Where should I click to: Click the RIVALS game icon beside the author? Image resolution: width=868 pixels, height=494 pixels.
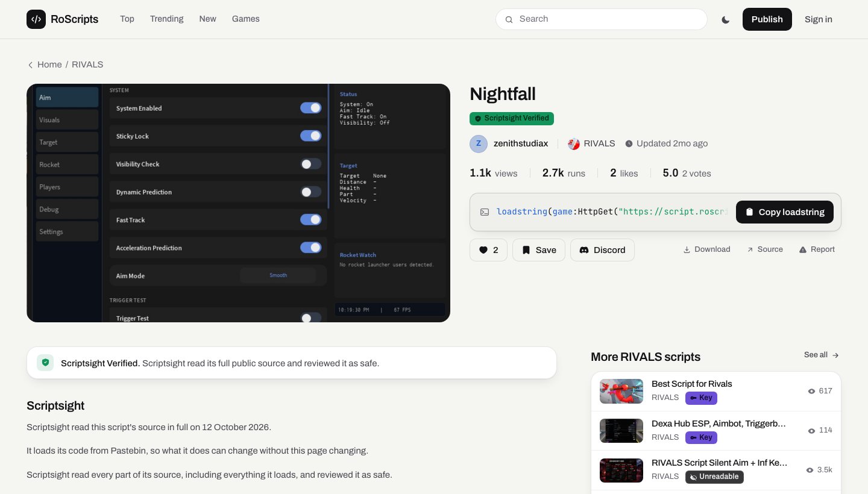coord(574,144)
